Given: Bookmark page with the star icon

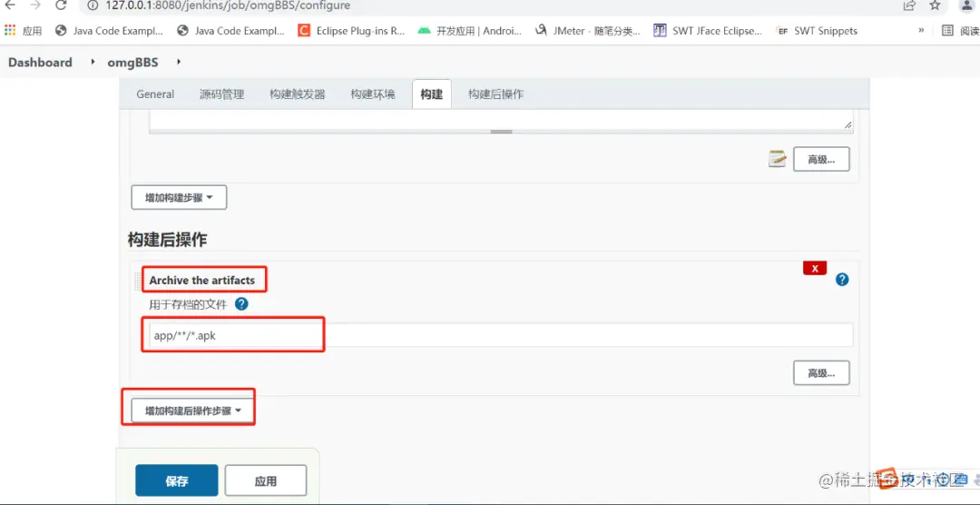Looking at the screenshot, I should pos(935,5).
